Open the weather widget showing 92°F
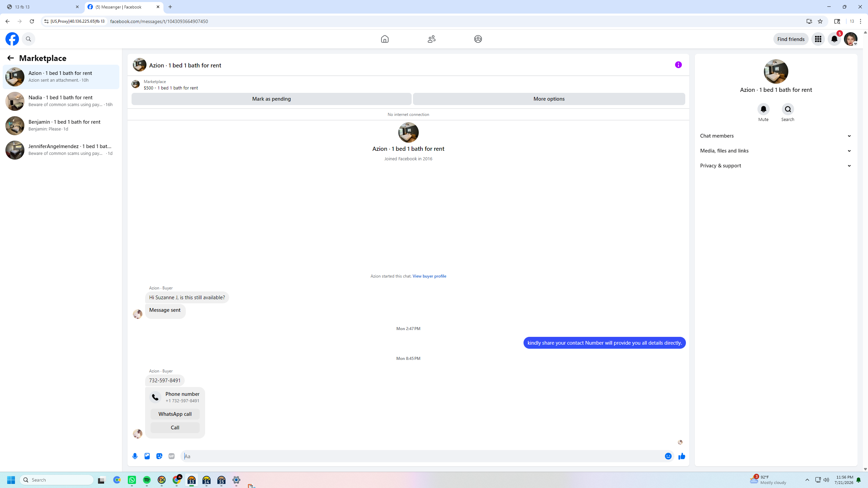Image resolution: width=868 pixels, height=488 pixels. pos(768,480)
